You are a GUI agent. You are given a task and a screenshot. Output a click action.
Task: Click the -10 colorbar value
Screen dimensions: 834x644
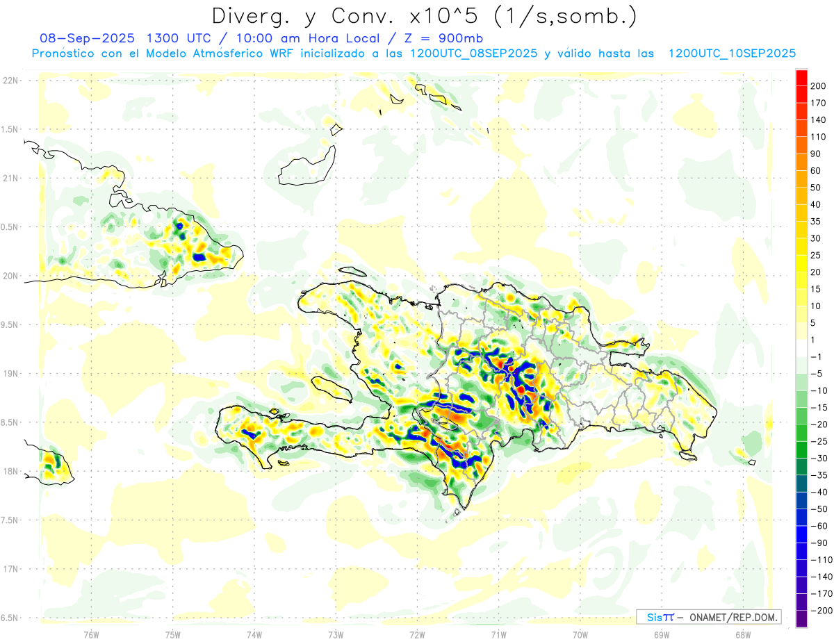click(x=819, y=390)
